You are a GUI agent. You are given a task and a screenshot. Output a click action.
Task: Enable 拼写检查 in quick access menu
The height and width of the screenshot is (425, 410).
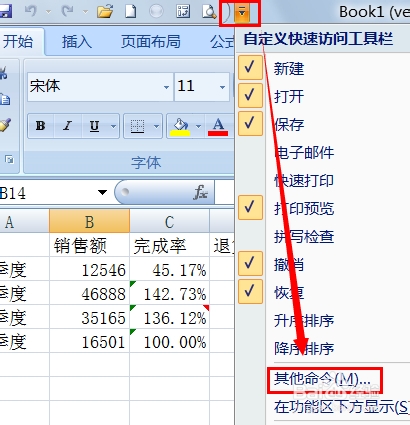pyautogui.click(x=304, y=237)
